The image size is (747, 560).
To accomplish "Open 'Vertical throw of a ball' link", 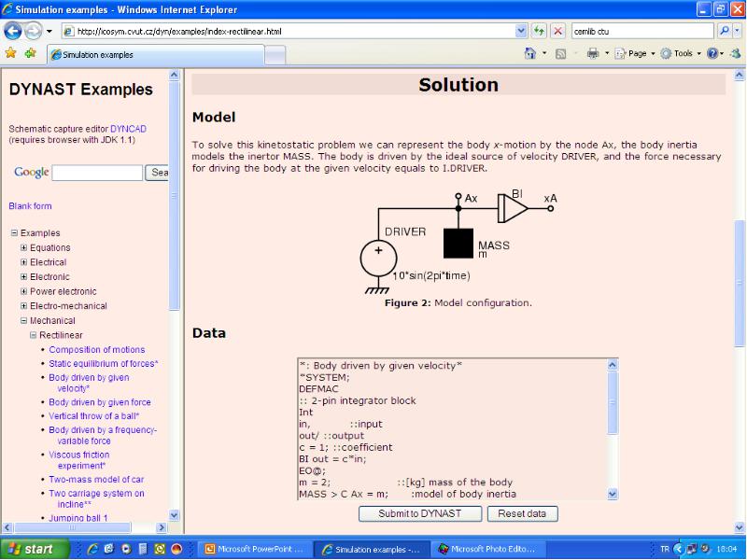I will point(94,415).
